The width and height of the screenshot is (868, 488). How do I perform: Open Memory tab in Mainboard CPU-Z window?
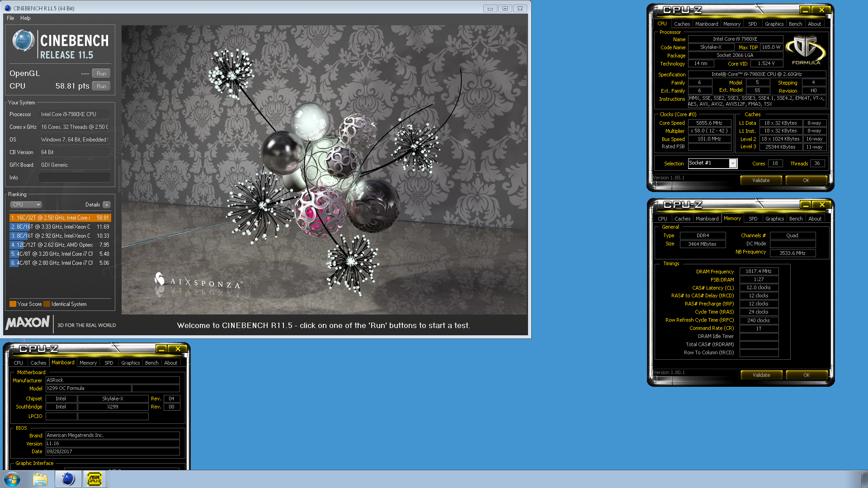click(88, 363)
